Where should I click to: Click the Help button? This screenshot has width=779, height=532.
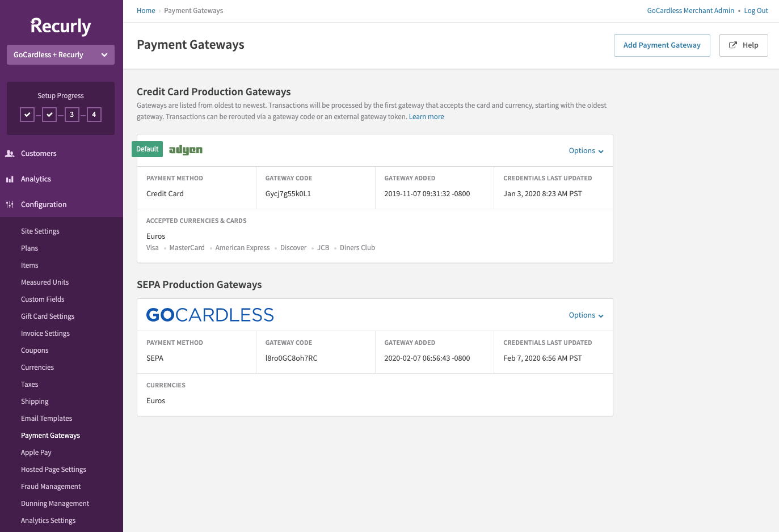744,45
